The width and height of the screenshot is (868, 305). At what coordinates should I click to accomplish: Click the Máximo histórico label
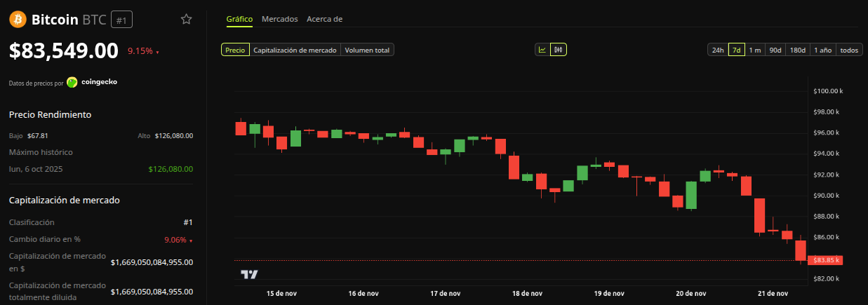[41, 152]
